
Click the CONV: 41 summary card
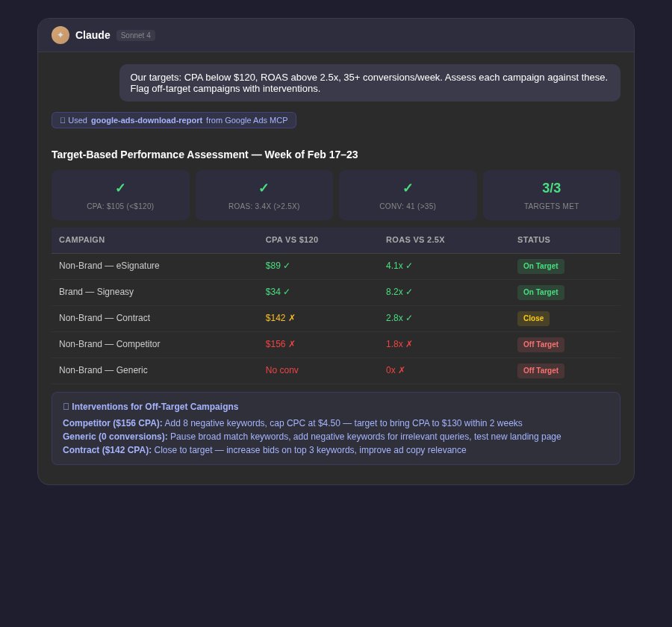408,196
